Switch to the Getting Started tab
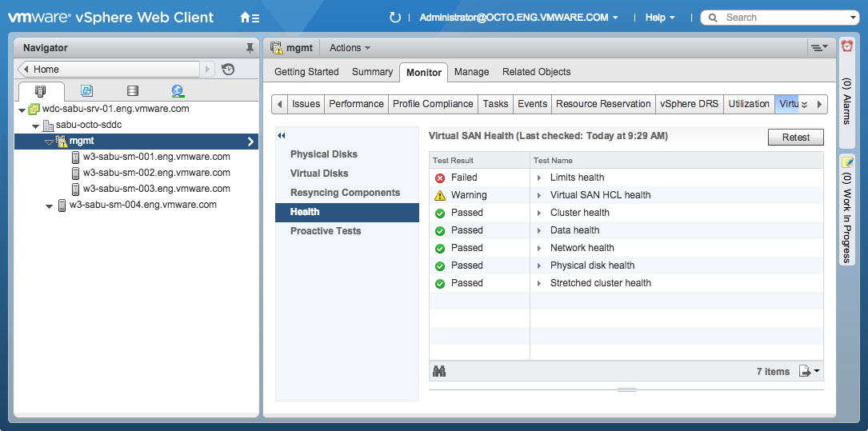Viewport: 868px width, 431px height. coord(306,72)
